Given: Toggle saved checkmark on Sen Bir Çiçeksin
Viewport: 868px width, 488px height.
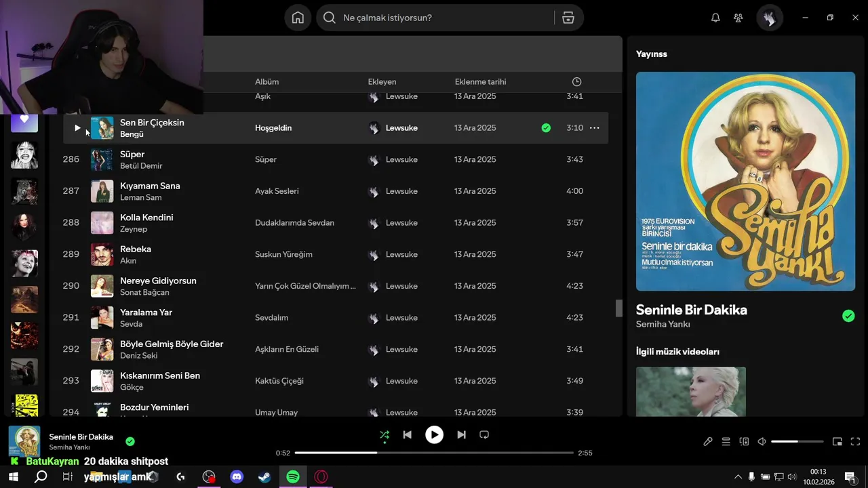Looking at the screenshot, I should click(546, 127).
